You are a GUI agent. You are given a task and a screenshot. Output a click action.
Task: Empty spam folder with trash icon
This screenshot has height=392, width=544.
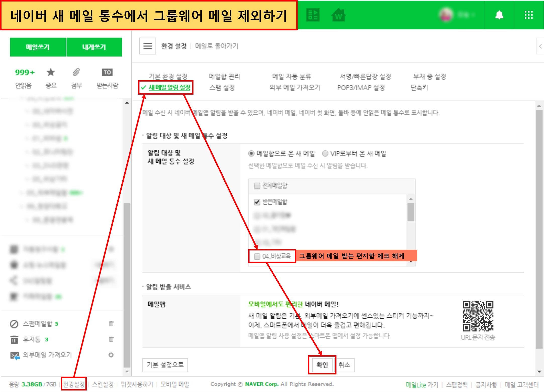[x=111, y=323]
